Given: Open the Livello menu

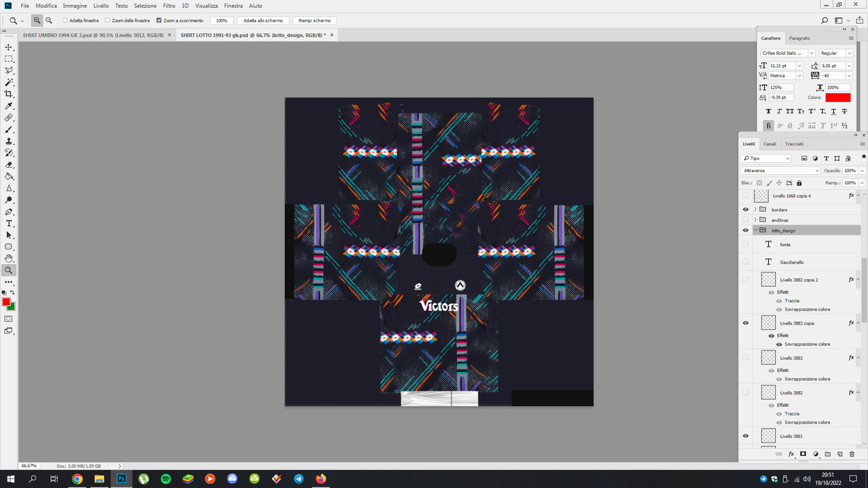Looking at the screenshot, I should click(x=101, y=5).
